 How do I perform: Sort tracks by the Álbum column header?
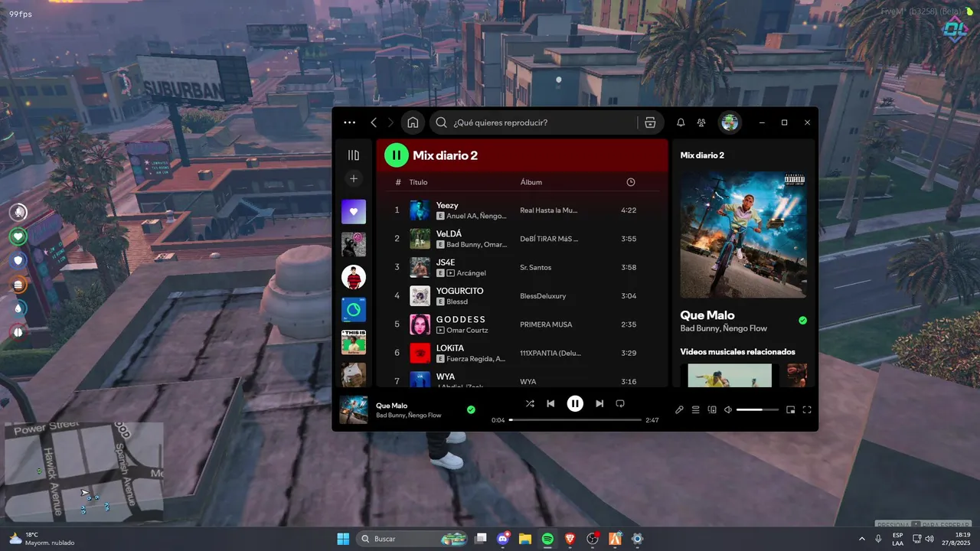click(531, 182)
